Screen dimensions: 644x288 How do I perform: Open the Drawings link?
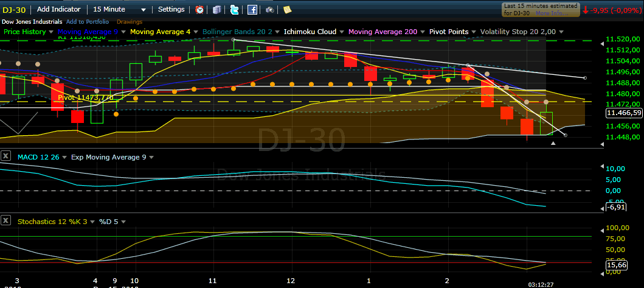click(x=130, y=22)
